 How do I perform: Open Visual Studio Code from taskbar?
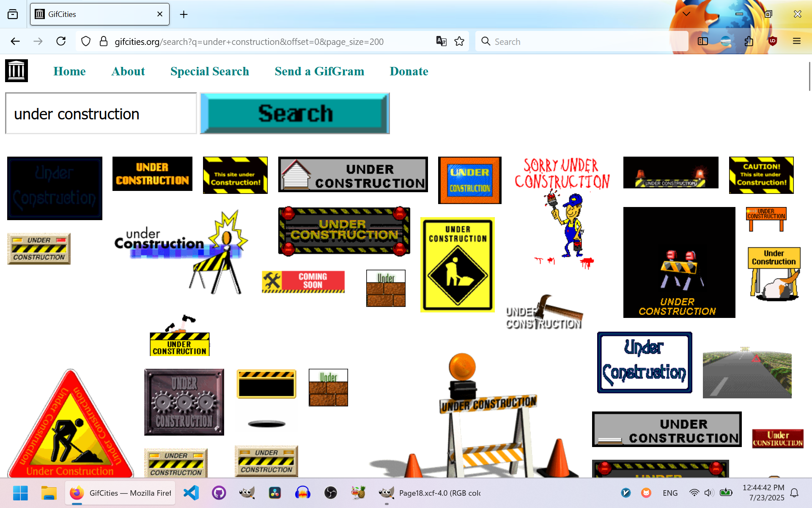point(191,493)
